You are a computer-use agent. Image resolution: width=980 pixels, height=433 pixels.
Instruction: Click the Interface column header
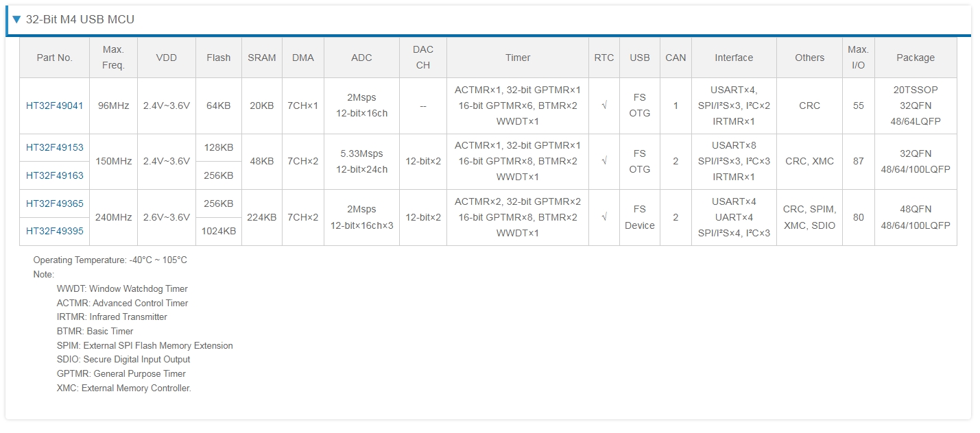click(x=734, y=58)
